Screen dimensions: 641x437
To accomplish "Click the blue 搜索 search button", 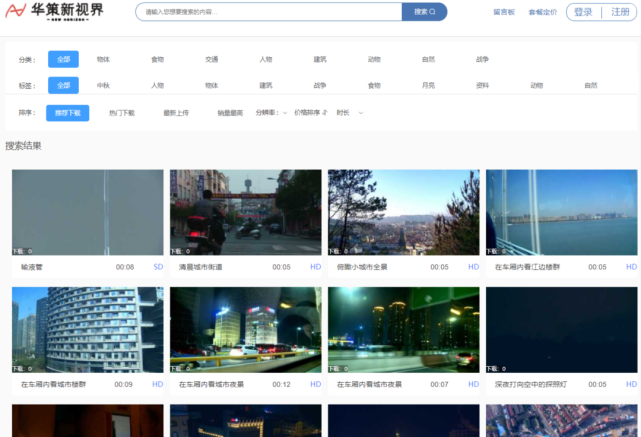I will (424, 12).
